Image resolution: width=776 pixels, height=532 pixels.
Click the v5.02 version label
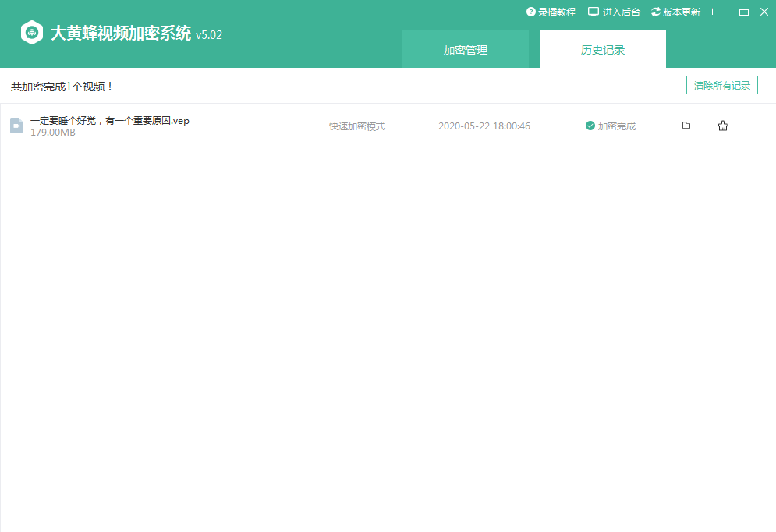click(x=209, y=35)
